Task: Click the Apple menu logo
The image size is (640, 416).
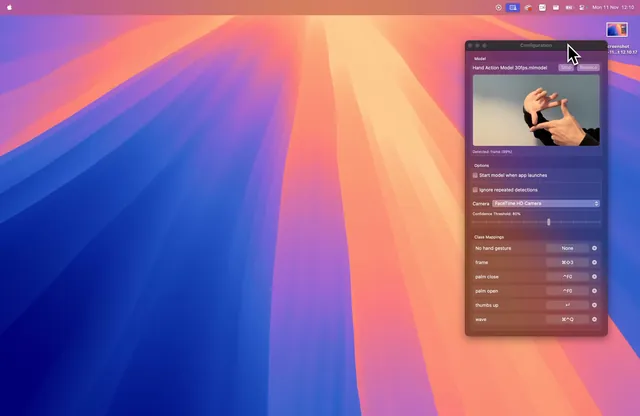Action: click(9, 7)
